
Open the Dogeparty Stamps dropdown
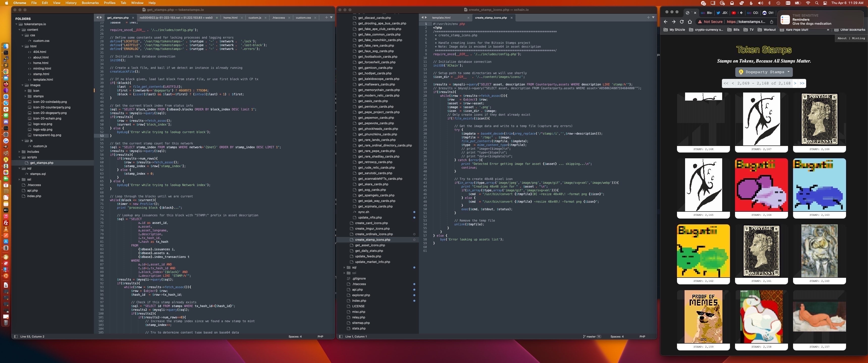tap(764, 72)
